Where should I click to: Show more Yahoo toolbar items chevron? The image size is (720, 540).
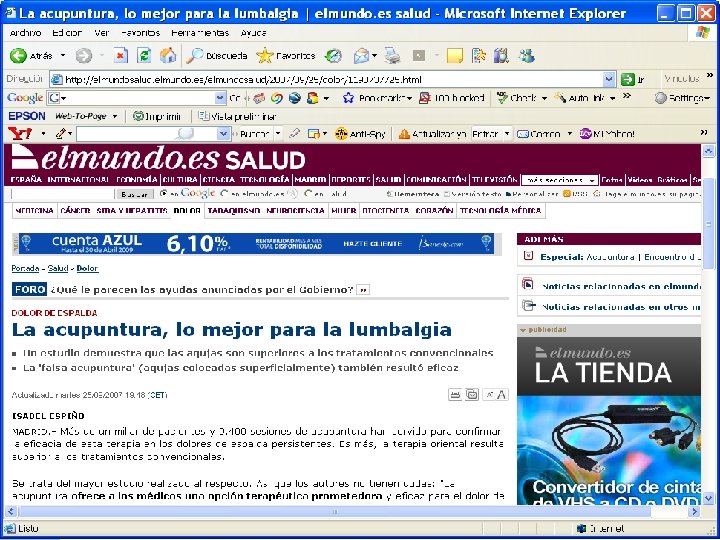click(703, 133)
